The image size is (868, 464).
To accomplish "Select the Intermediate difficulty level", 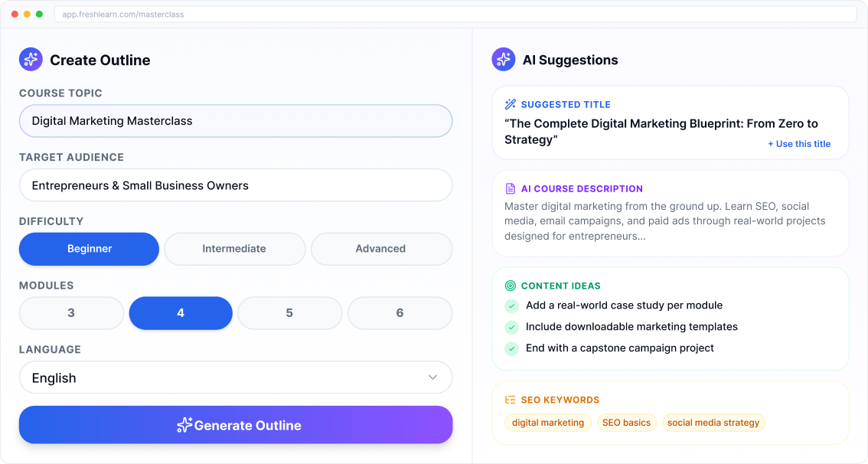I will pos(234,249).
